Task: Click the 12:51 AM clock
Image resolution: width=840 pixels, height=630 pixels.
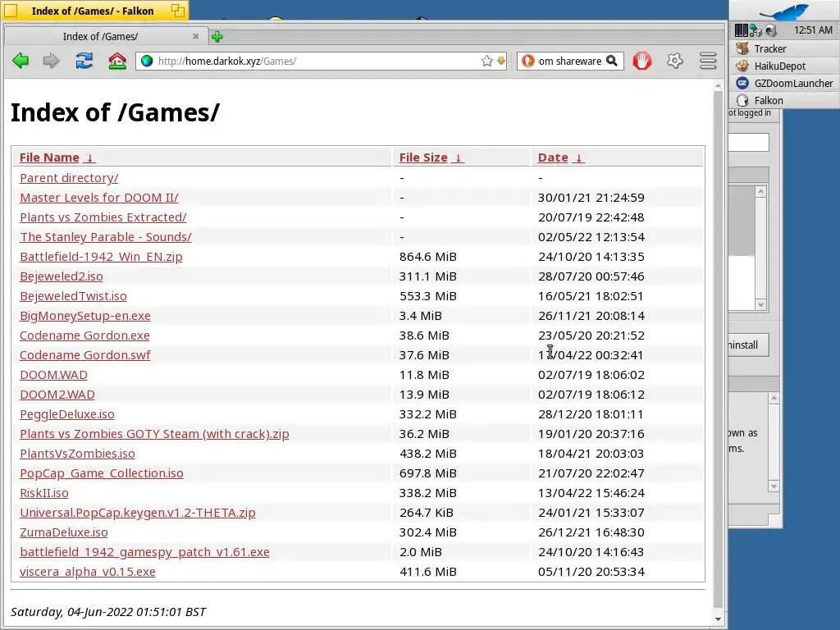Action: 813,30
